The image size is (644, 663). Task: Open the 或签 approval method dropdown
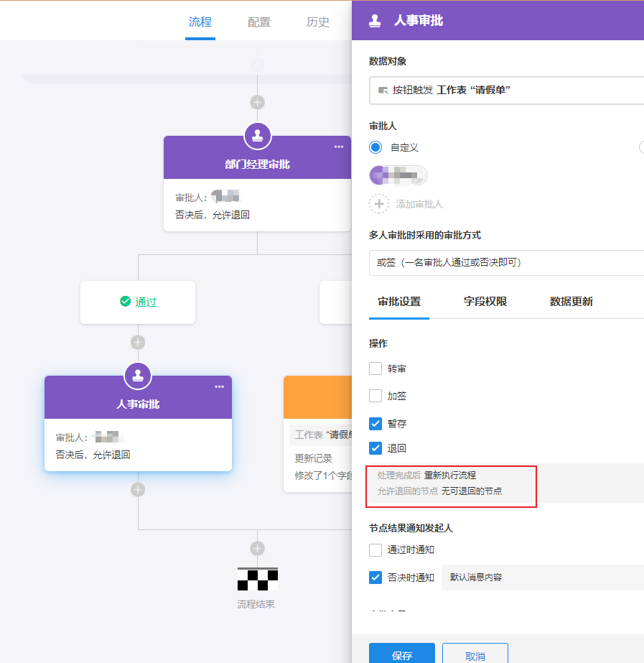(x=505, y=262)
